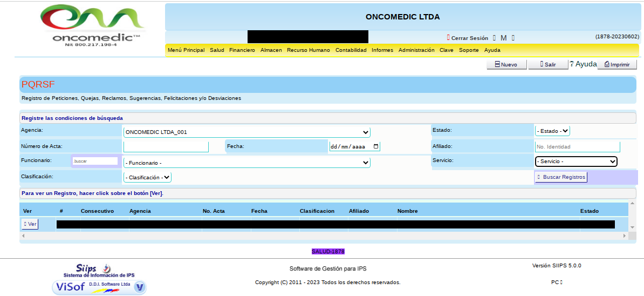
Task: Expand the Agencia dropdown
Action: [x=246, y=132]
